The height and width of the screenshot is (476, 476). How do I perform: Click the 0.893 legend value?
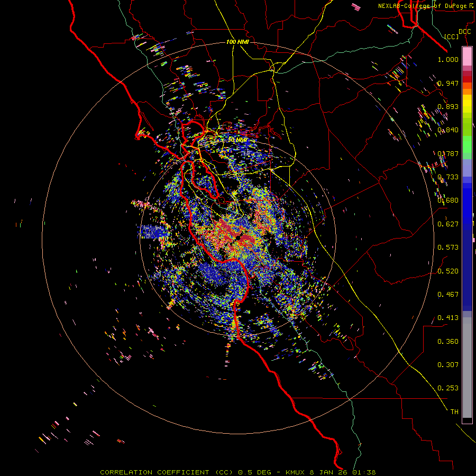448,106
